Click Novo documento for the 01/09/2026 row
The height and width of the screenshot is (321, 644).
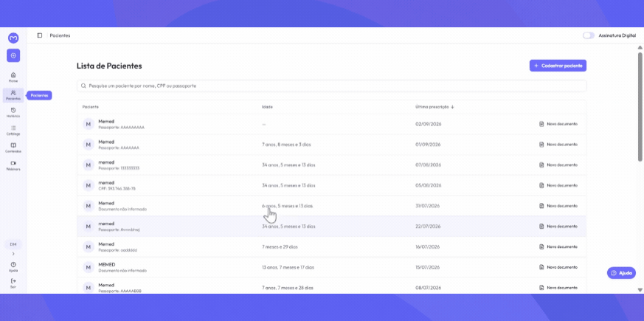tap(558, 144)
